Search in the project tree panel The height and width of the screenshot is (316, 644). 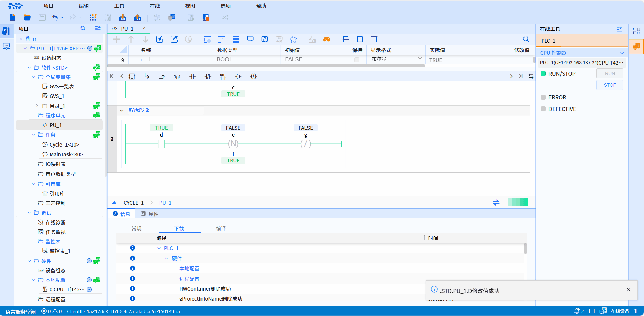click(83, 29)
